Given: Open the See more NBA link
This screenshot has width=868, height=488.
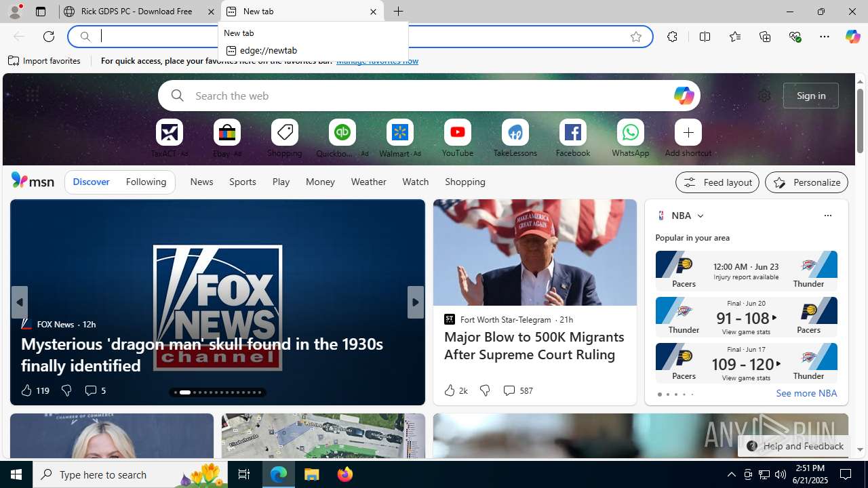Looking at the screenshot, I should (x=806, y=393).
